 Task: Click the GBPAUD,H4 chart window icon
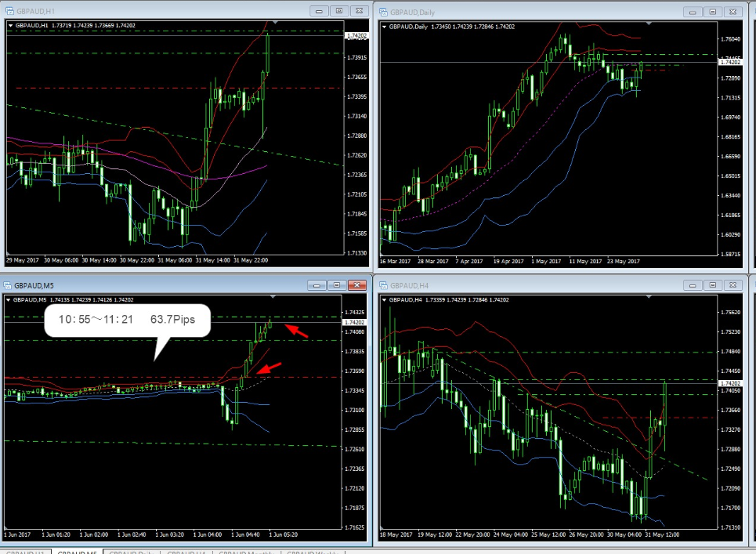(x=384, y=285)
